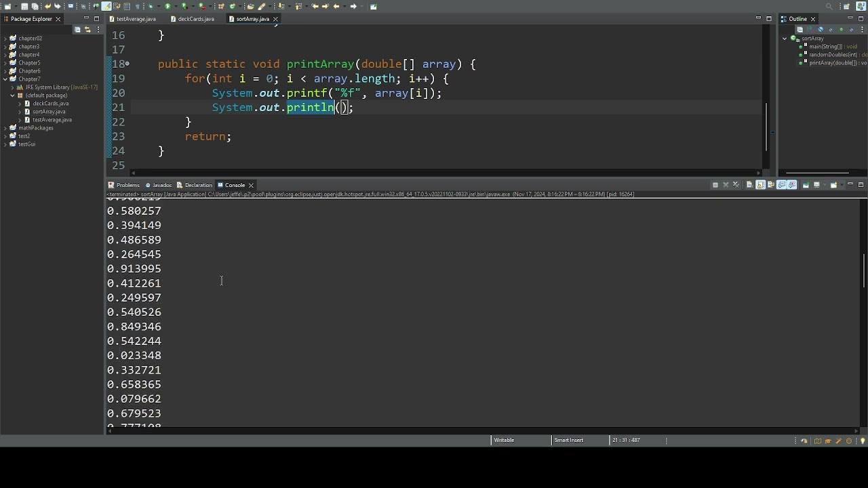Click Collapse All icon in Package Explorer
Viewport: 868px width, 488px height.
tap(77, 29)
